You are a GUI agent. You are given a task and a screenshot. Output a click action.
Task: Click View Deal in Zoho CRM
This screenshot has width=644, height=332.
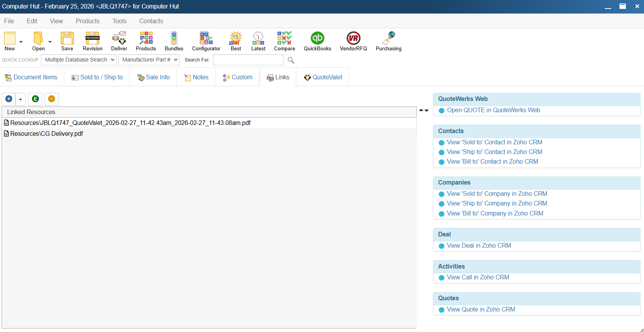pyautogui.click(x=479, y=246)
